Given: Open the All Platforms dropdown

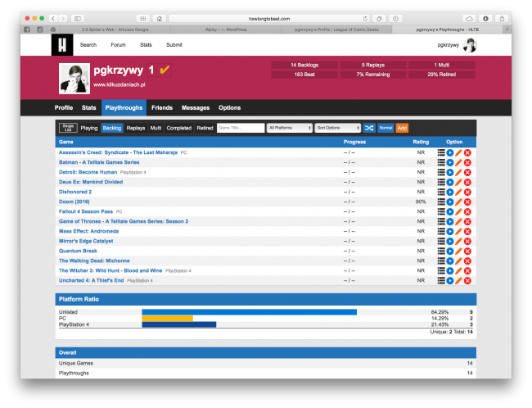Looking at the screenshot, I should coord(290,128).
